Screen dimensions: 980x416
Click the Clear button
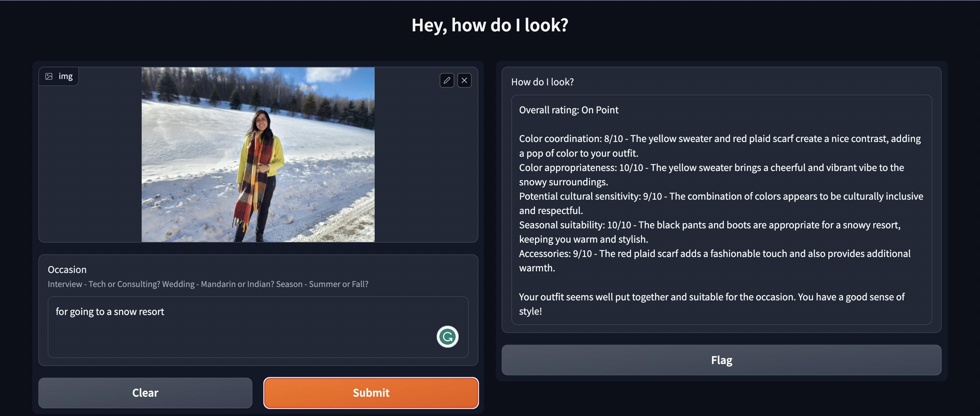point(145,393)
